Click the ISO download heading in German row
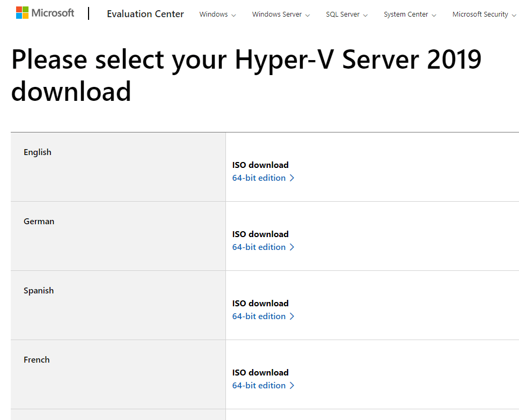 (x=260, y=234)
